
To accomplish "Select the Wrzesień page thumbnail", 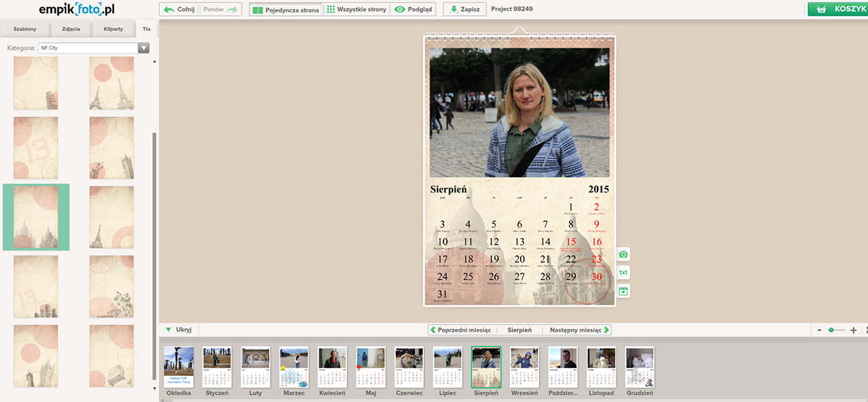I will [525, 367].
